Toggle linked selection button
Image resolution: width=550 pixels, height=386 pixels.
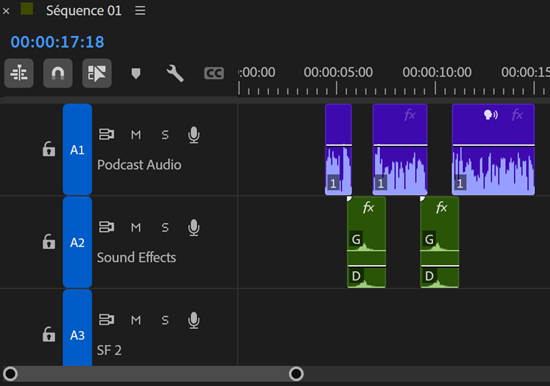[97, 73]
